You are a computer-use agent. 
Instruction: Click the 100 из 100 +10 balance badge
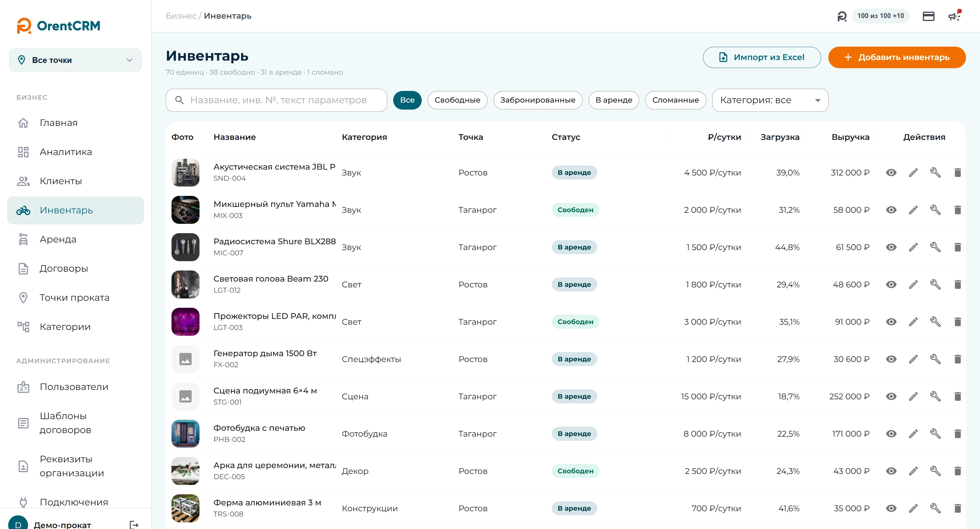[880, 16]
